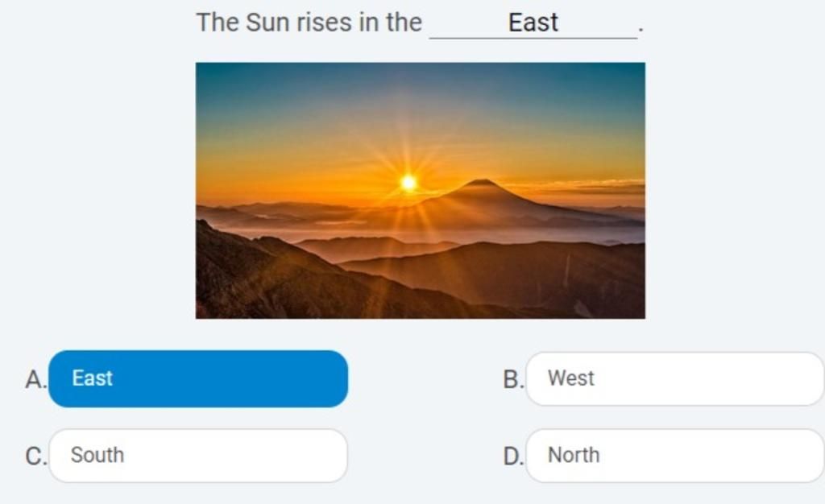Click the bright sun in the photo
The image size is (825, 504).
coord(408,183)
